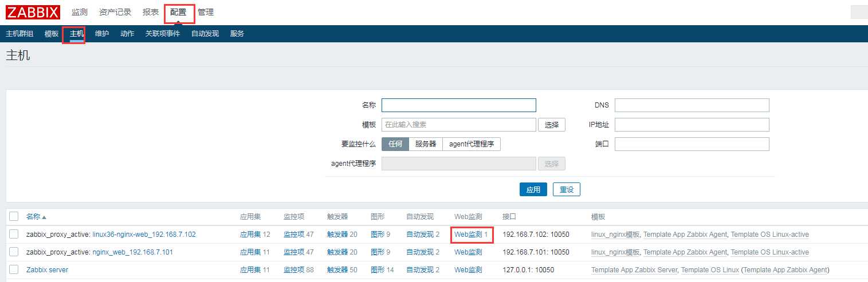Open Template OS Linux in Zabbix server row
868x282 pixels.
click(x=710, y=270)
